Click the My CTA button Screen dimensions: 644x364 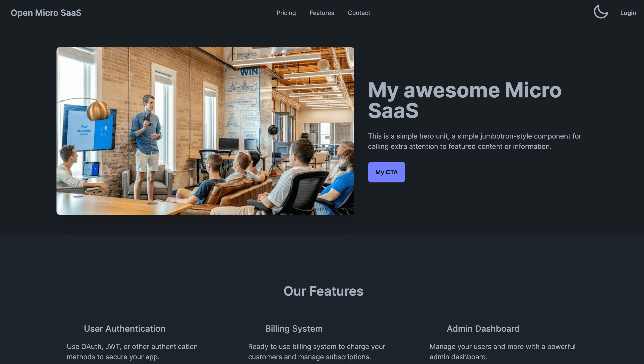point(386,172)
